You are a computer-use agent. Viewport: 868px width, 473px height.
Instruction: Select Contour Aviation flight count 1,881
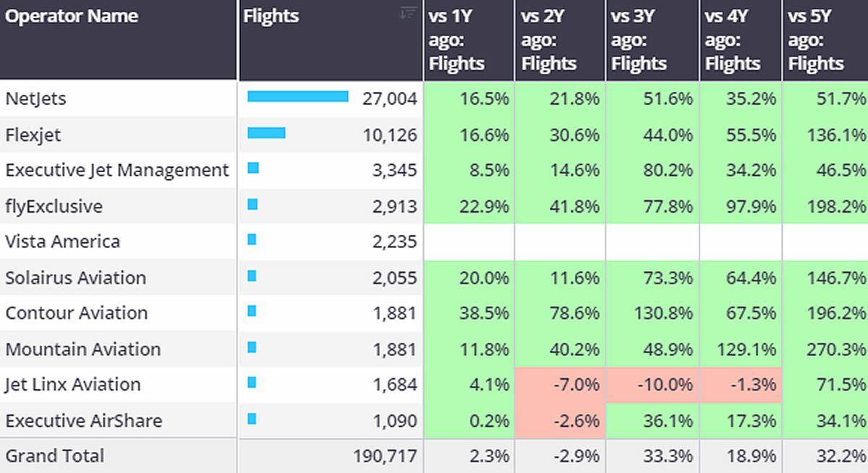394,313
